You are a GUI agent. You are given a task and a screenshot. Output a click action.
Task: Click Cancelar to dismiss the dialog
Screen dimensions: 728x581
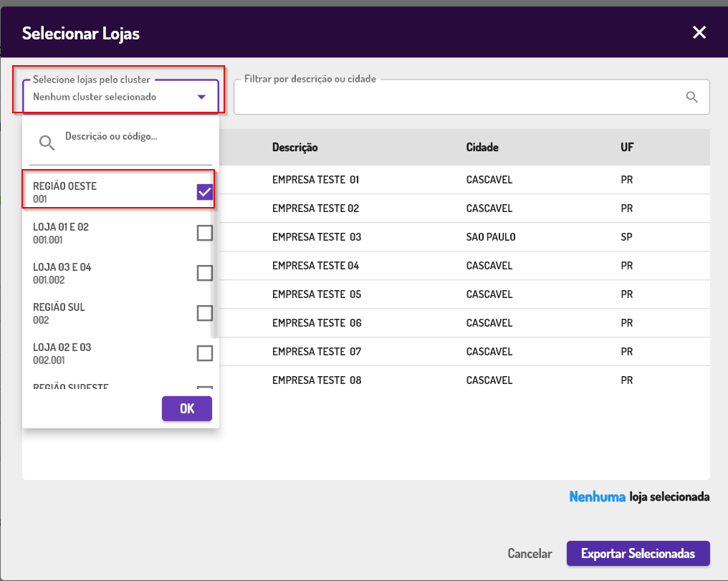coord(530,554)
